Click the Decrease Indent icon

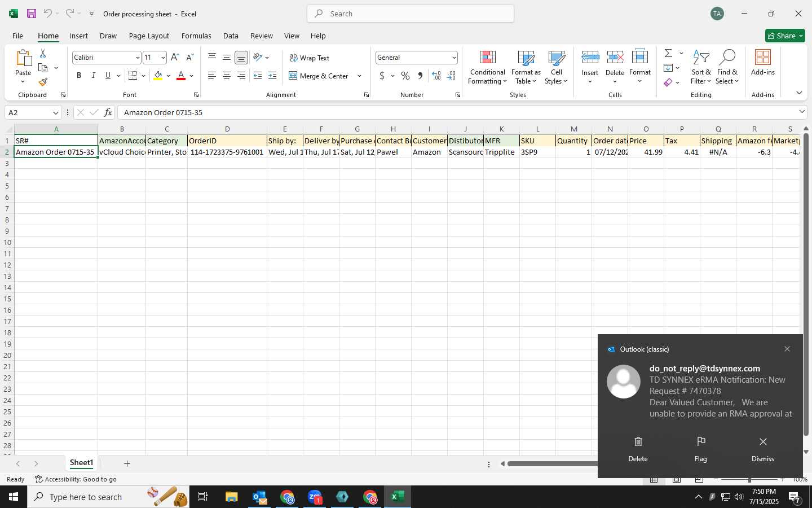click(258, 76)
